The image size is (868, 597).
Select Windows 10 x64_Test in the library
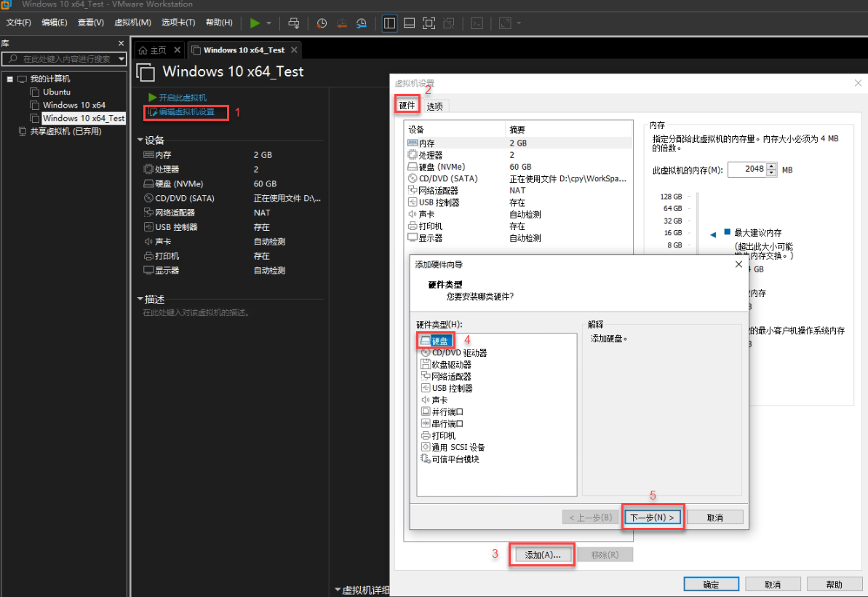point(84,118)
